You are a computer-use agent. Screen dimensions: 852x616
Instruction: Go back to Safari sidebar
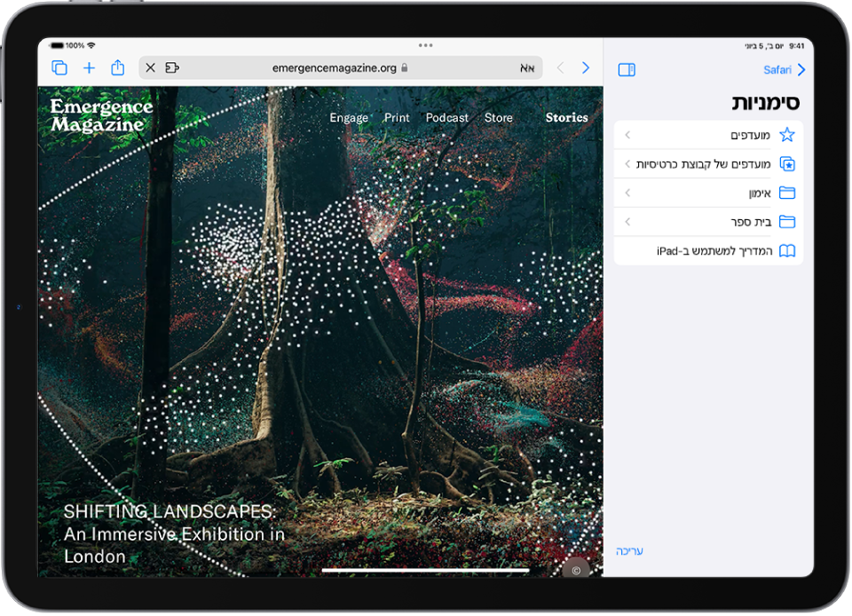click(784, 69)
